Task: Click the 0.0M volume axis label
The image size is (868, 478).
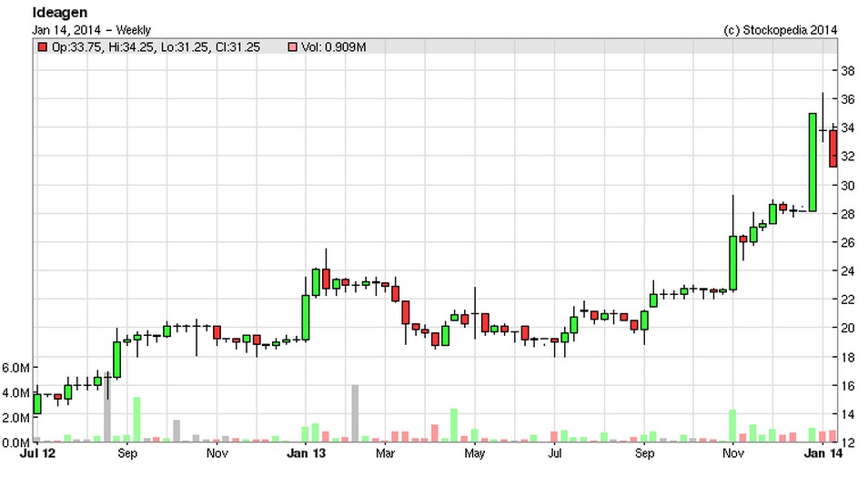Action: (15, 442)
